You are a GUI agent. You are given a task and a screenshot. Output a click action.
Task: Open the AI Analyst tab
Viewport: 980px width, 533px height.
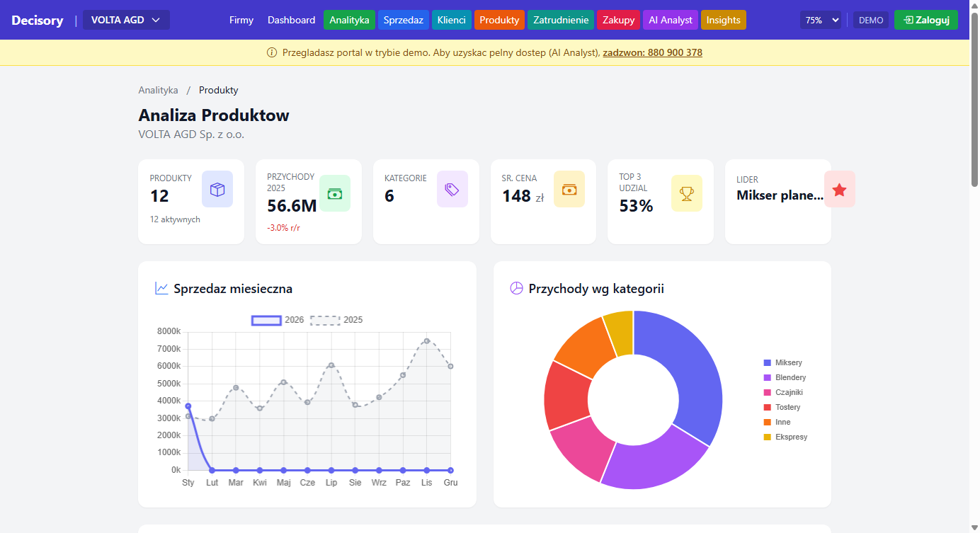click(x=670, y=20)
